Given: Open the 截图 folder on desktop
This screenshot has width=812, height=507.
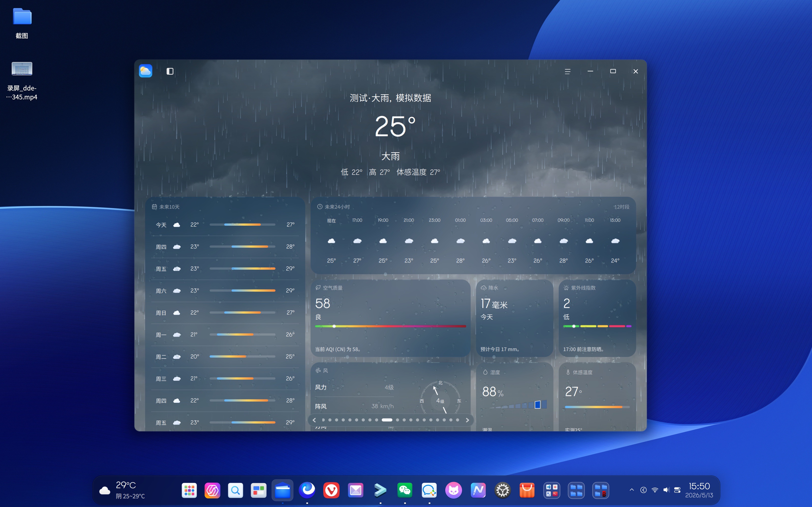Looking at the screenshot, I should [x=22, y=23].
